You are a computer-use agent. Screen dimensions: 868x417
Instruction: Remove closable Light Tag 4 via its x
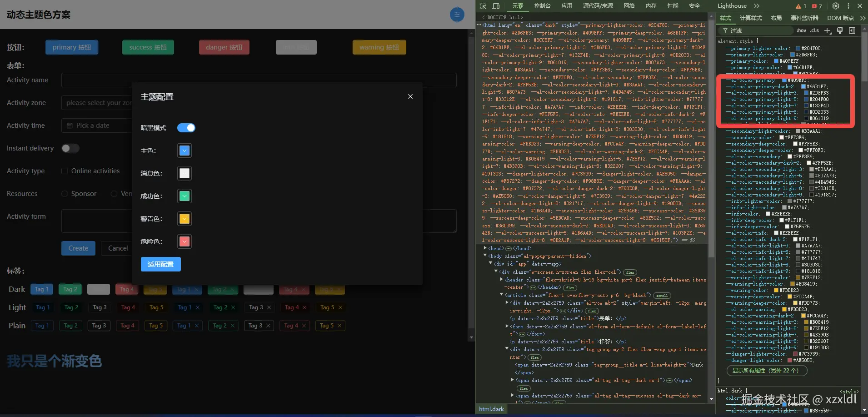pos(304,307)
